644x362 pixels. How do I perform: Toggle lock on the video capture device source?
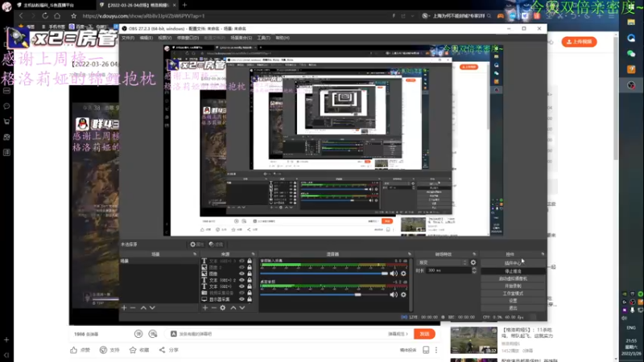point(250,293)
